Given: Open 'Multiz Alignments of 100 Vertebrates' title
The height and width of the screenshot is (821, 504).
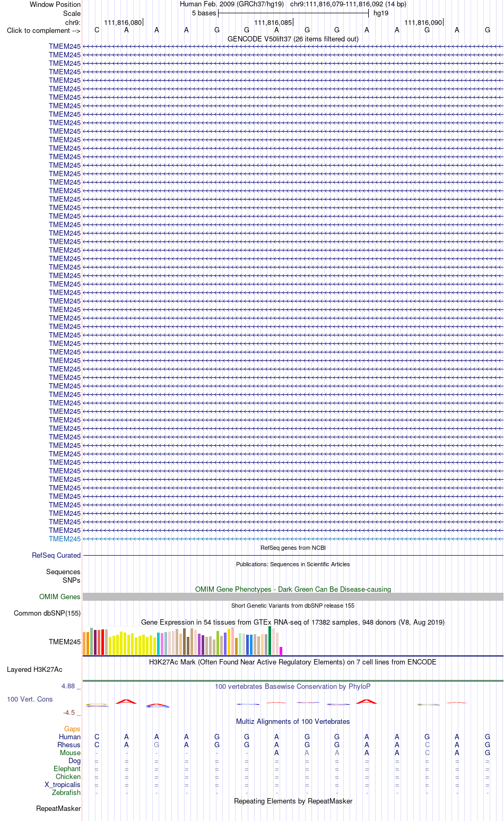Looking at the screenshot, I should (x=293, y=721).
